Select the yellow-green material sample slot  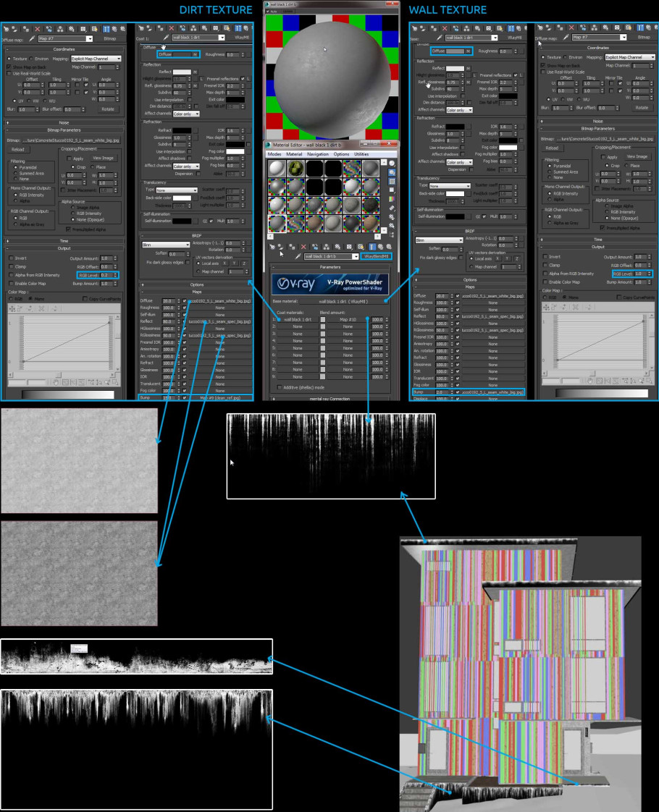tap(295, 169)
